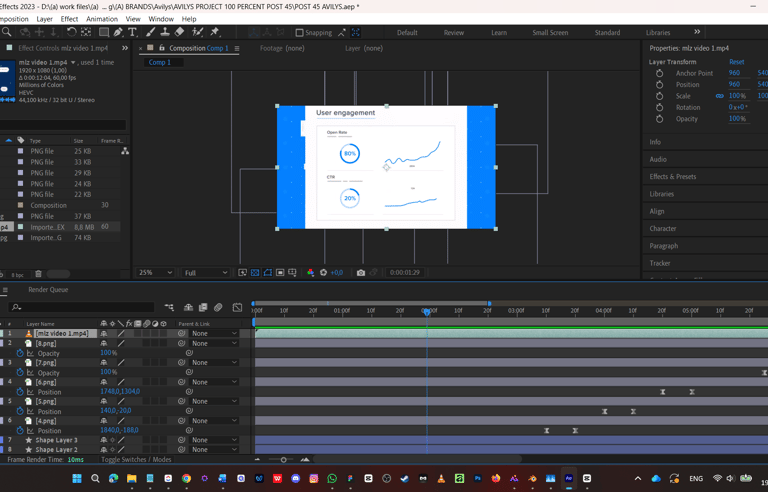Take a snapshot with camera icon
This screenshot has width=768, height=492.
pos(361,272)
